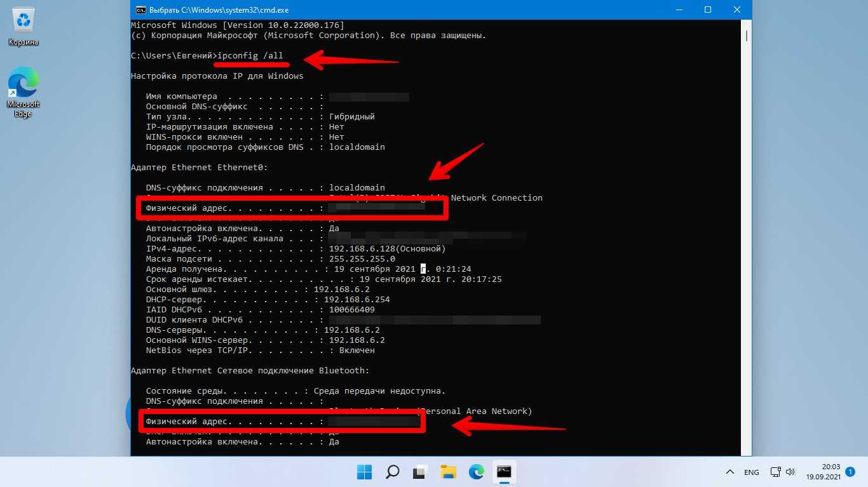This screenshot has width=868, height=487.
Task: Click the 'WINS-прокси включен' line
Action: pyautogui.click(x=245, y=137)
